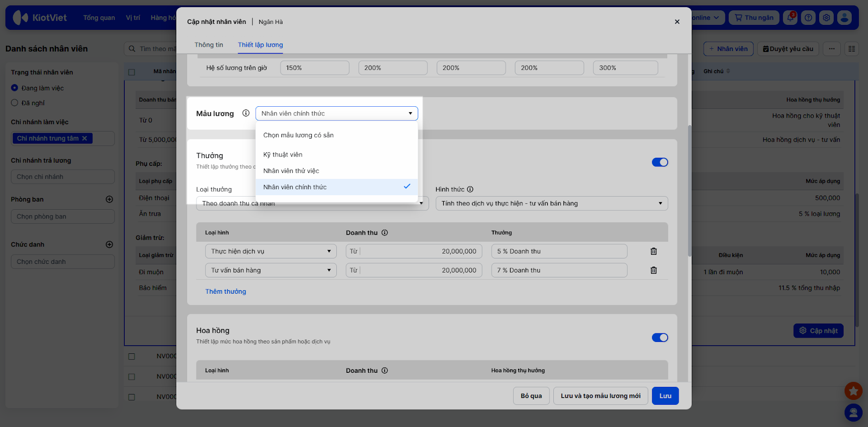The height and width of the screenshot is (427, 868).
Task: Open the notifications bell
Action: pyautogui.click(x=790, y=18)
